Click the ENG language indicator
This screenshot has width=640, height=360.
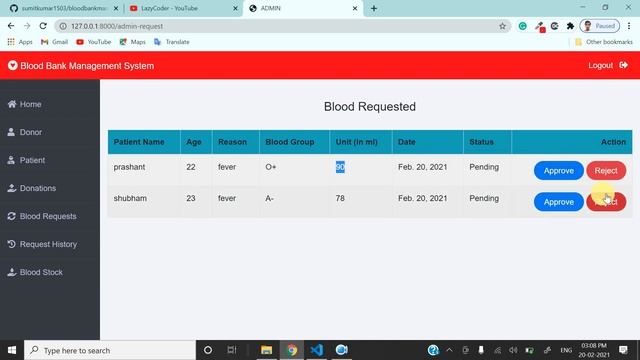pos(566,350)
